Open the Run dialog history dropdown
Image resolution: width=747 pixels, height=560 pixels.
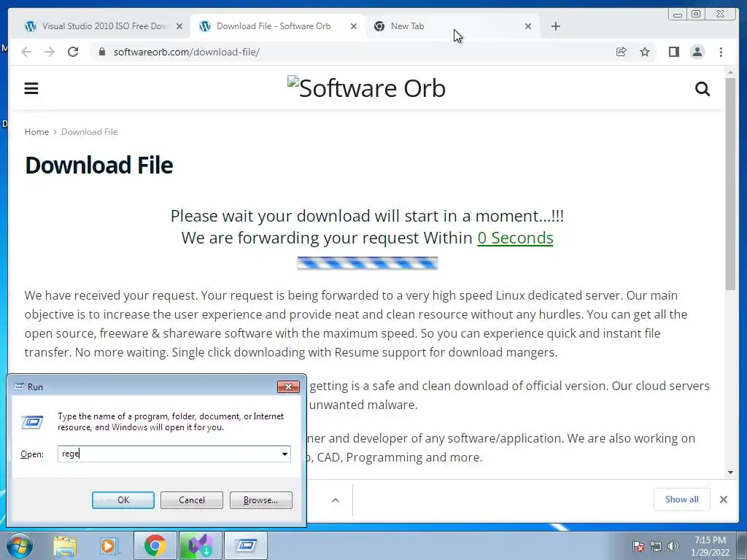pyautogui.click(x=285, y=454)
